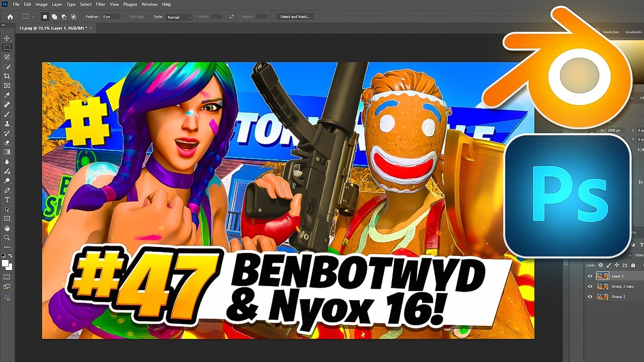Open the Filter menu
644x362 pixels.
coord(101,4)
